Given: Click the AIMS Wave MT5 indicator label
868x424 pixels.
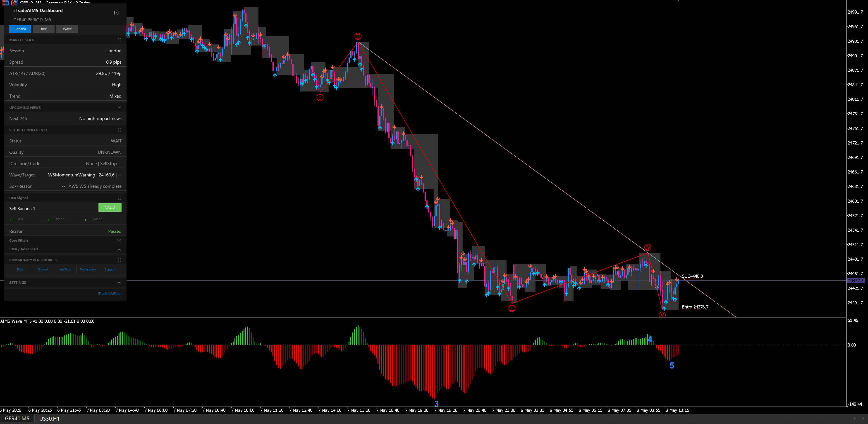Looking at the screenshot, I should click(47, 321).
